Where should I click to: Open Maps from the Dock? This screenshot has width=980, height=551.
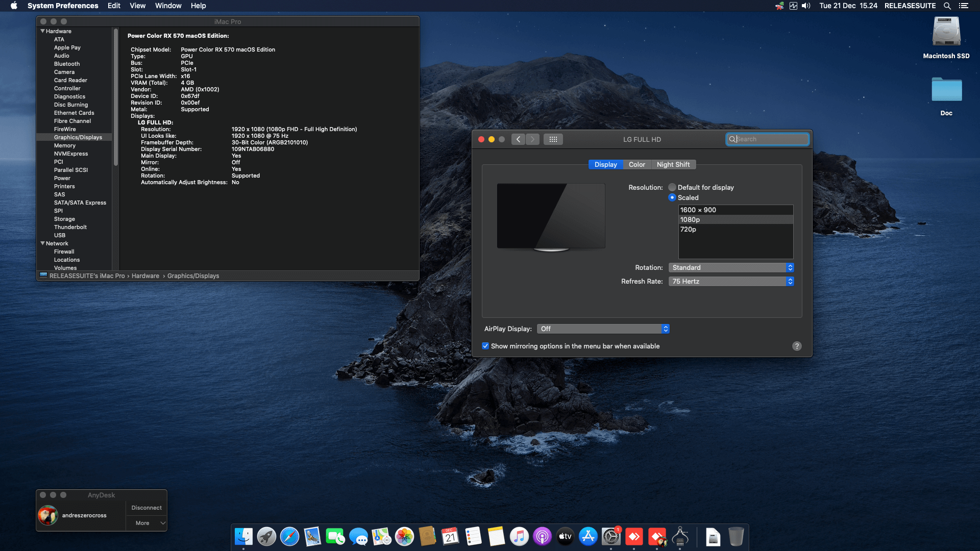(x=381, y=537)
